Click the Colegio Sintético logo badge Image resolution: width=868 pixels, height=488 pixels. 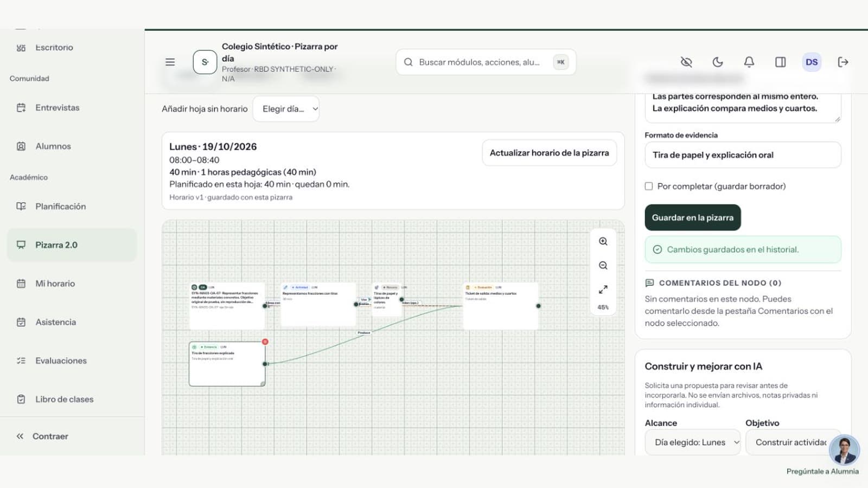[205, 62]
